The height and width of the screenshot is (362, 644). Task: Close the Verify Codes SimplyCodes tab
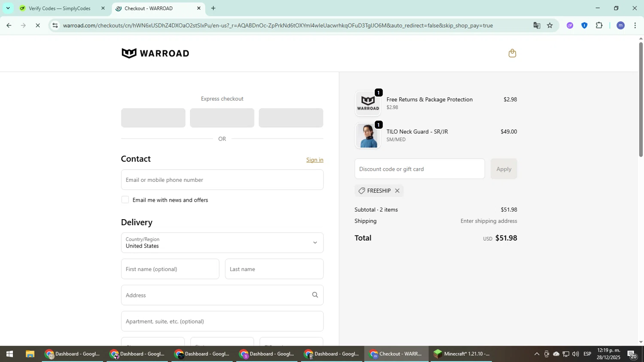103,8
